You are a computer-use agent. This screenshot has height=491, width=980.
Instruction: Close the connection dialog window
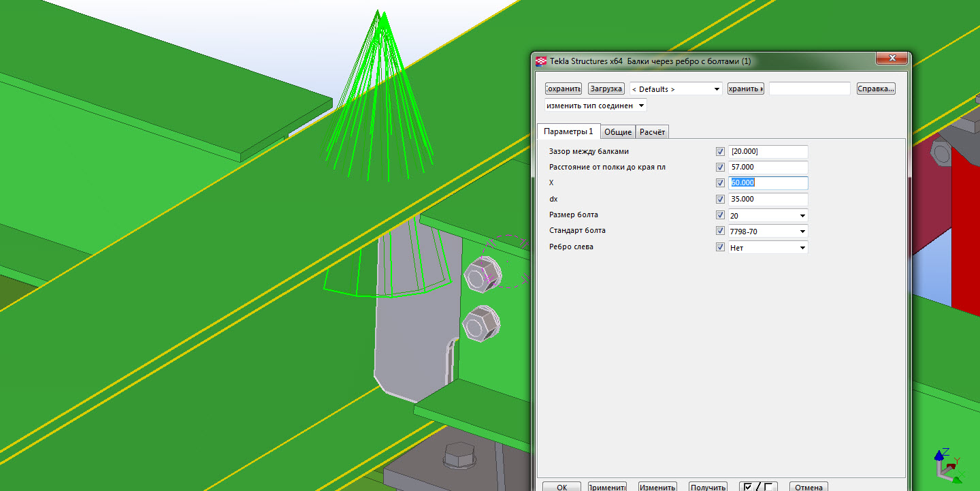point(892,59)
